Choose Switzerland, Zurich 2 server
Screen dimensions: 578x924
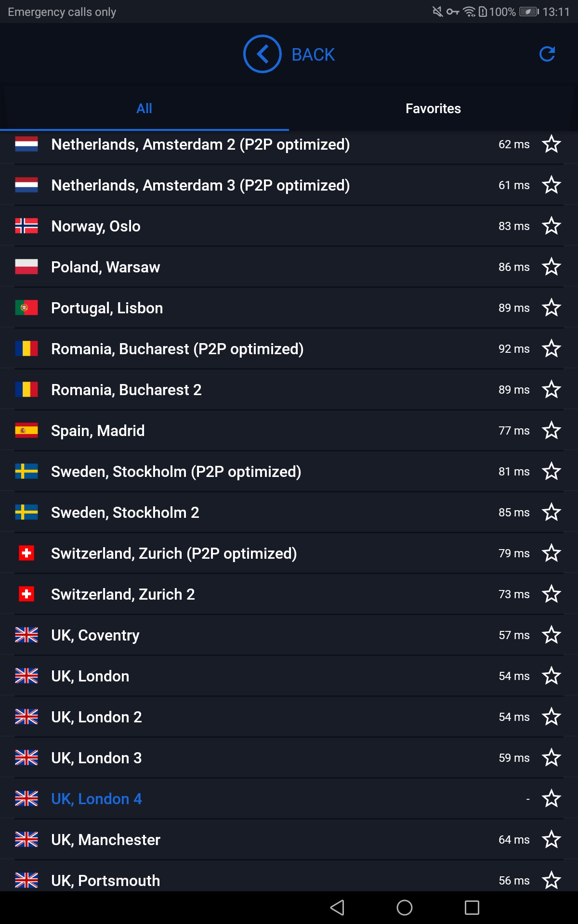[x=289, y=594]
